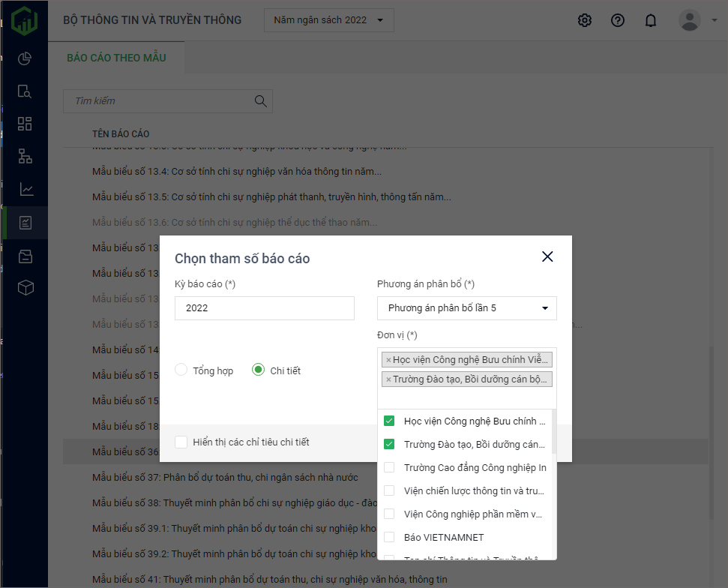Uncheck Học viện Công nghệ Bưu chính option
728x588 pixels.
pos(389,421)
